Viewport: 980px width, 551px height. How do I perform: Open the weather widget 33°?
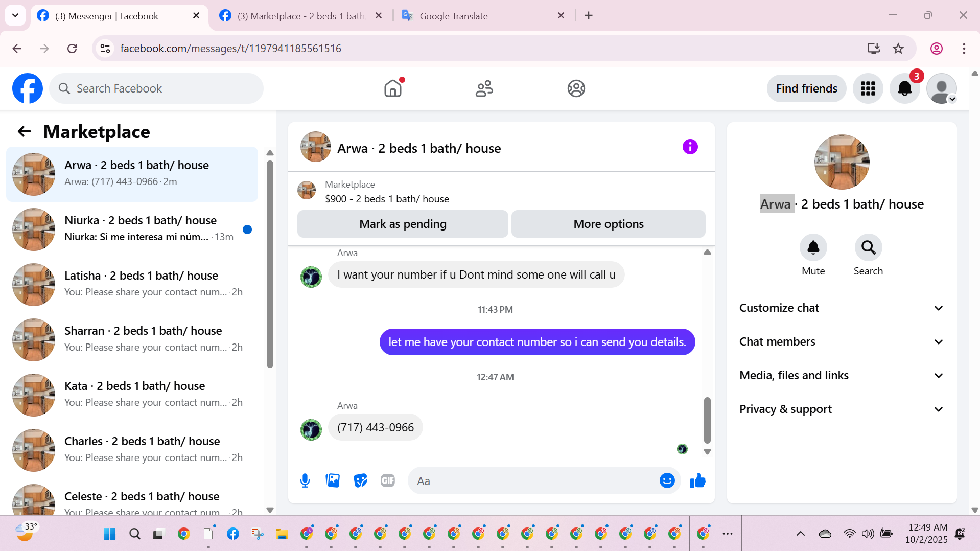26,533
